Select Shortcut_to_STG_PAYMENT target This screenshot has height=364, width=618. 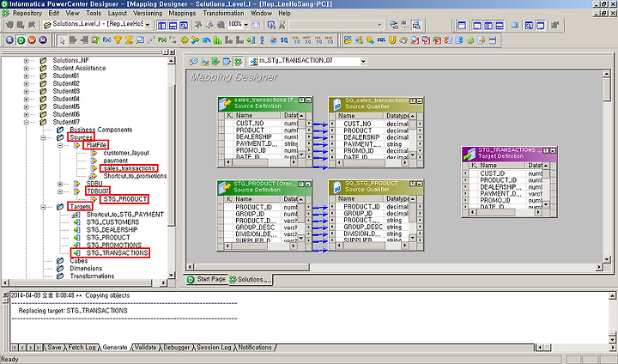(125, 215)
